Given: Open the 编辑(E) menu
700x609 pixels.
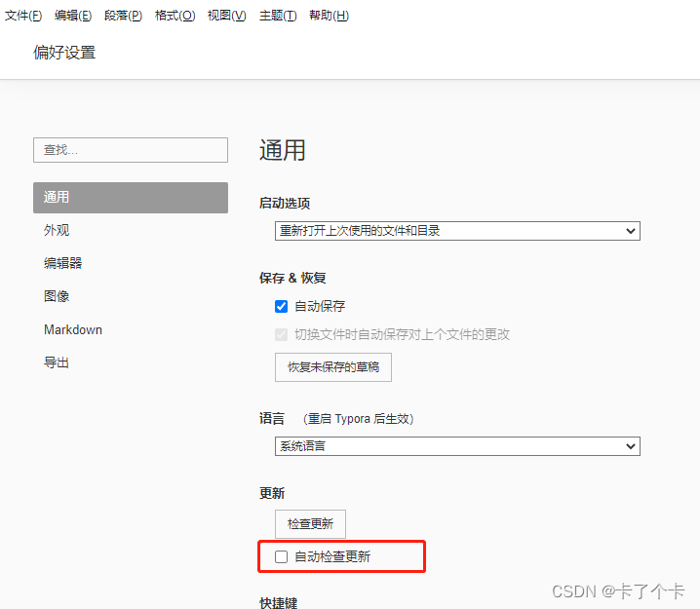Looking at the screenshot, I should (73, 16).
